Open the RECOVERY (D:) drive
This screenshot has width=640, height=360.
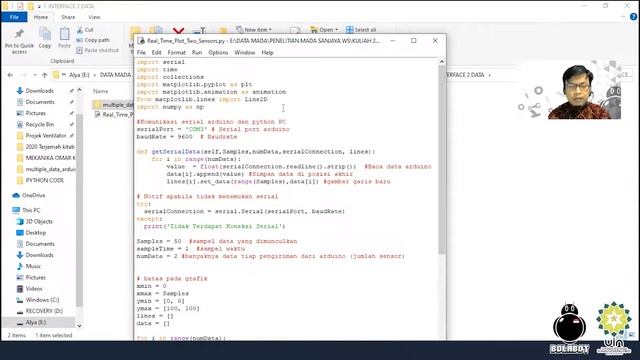(44, 311)
